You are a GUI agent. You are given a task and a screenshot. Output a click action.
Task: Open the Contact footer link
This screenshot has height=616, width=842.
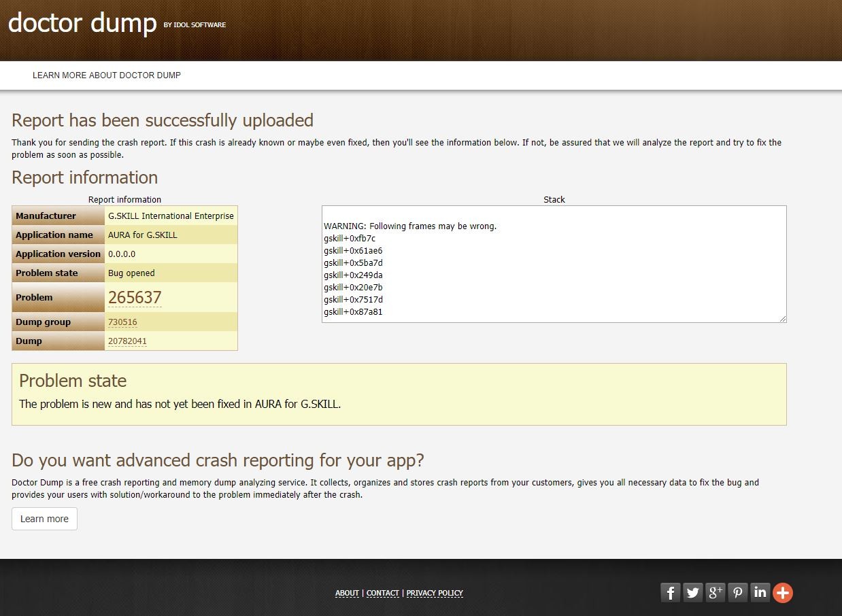pos(383,594)
